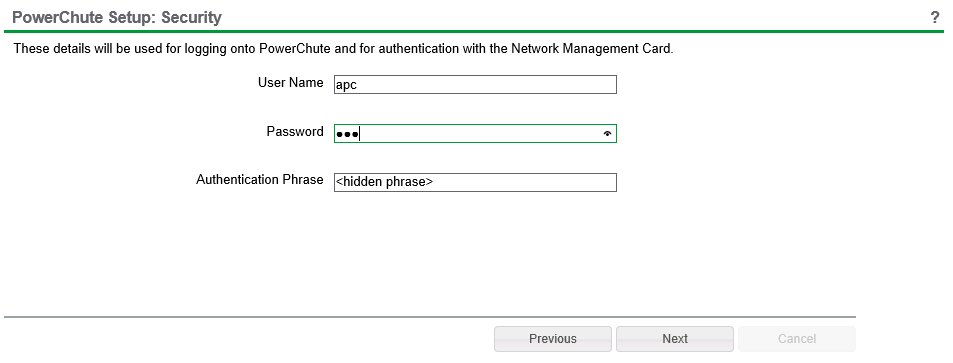Go back with the Previous button

coord(553,339)
